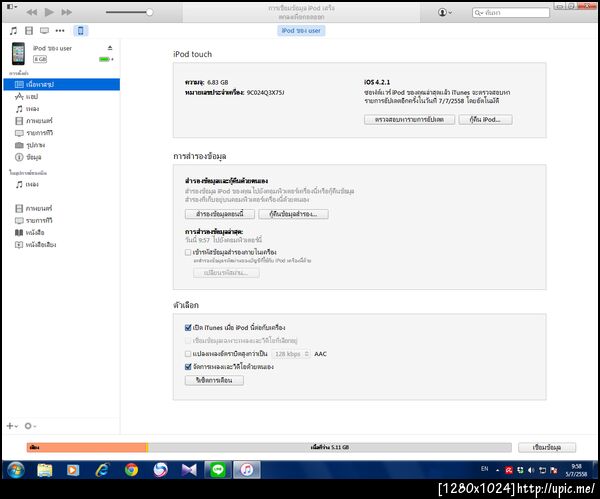Click the search input field

511,13
